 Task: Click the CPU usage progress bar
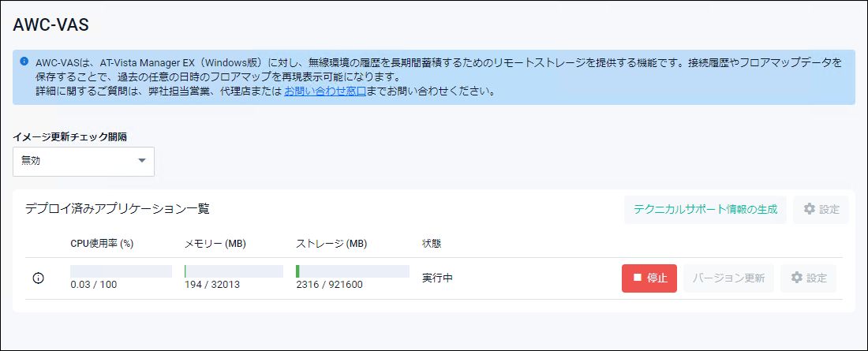pos(121,271)
